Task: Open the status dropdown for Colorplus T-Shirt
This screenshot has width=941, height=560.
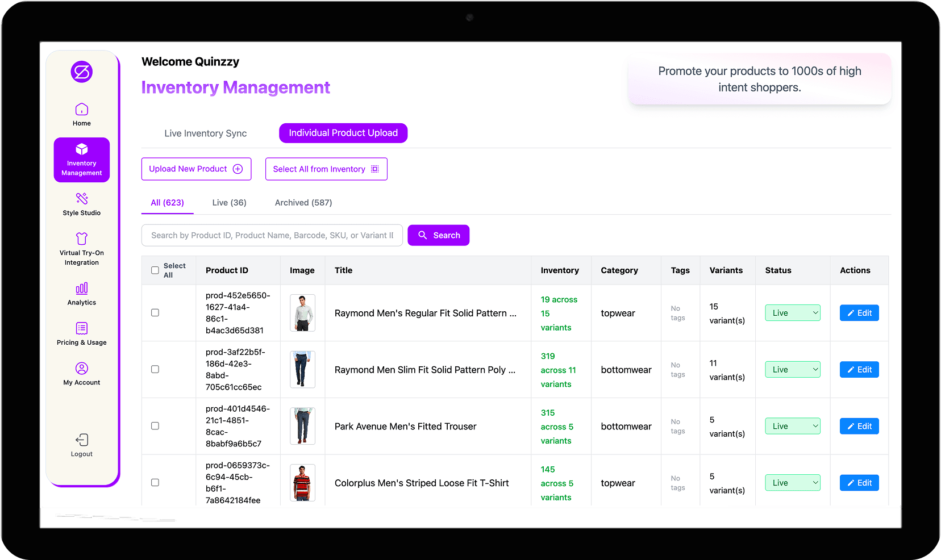Action: pos(792,482)
